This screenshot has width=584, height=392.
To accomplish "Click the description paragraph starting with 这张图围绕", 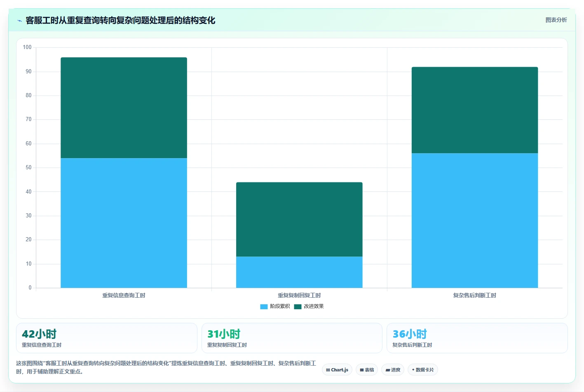I will click(166, 367).
